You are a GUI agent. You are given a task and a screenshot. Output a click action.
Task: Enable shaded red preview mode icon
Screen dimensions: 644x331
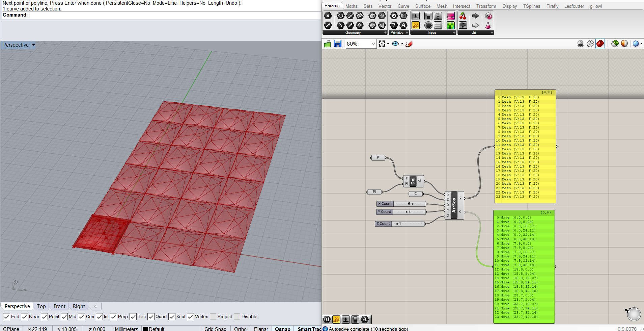(600, 44)
